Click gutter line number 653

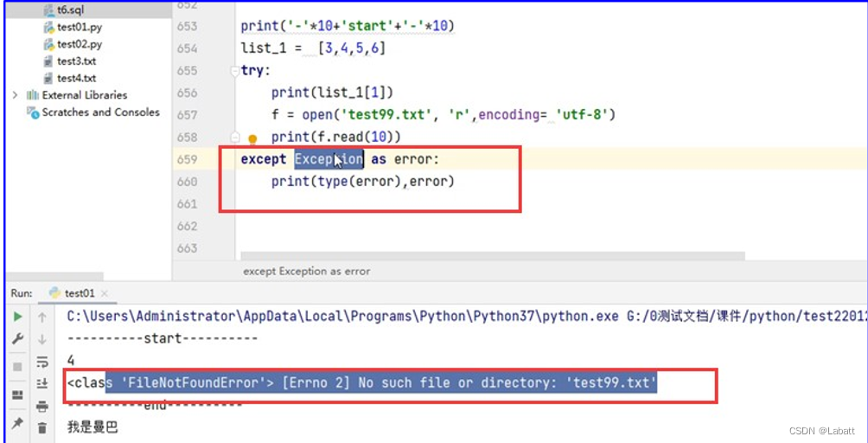coord(187,27)
